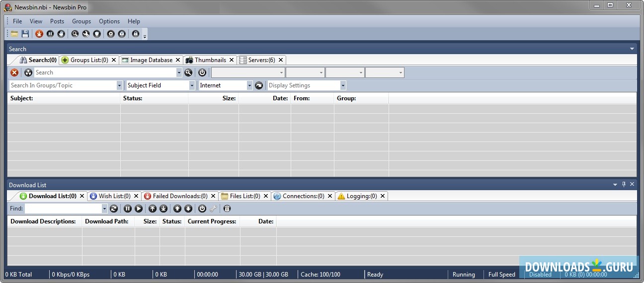Click the shield icon in the main toolbar
The image size is (644, 283).
point(97,34)
